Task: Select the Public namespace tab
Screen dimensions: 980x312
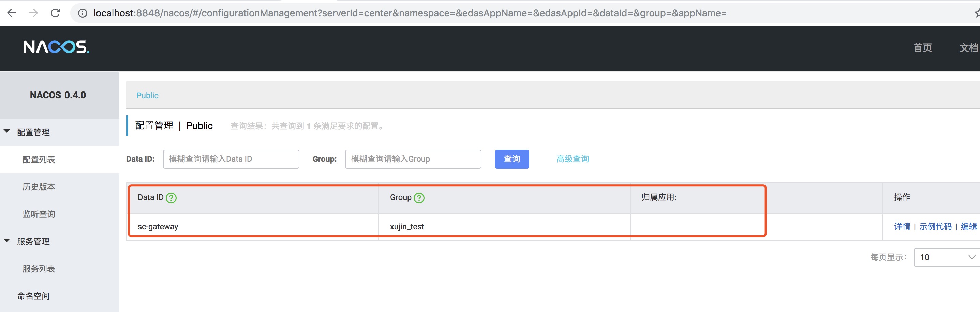Action: tap(147, 95)
